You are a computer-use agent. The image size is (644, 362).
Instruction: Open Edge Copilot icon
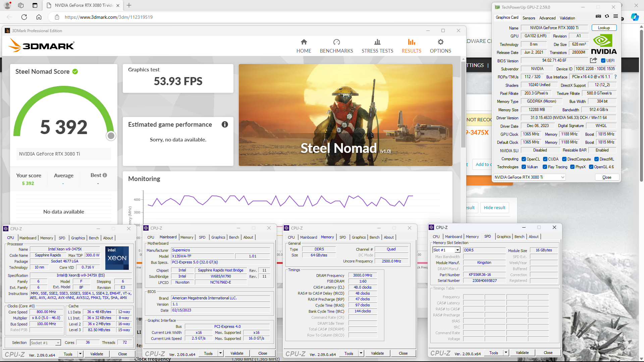click(635, 17)
